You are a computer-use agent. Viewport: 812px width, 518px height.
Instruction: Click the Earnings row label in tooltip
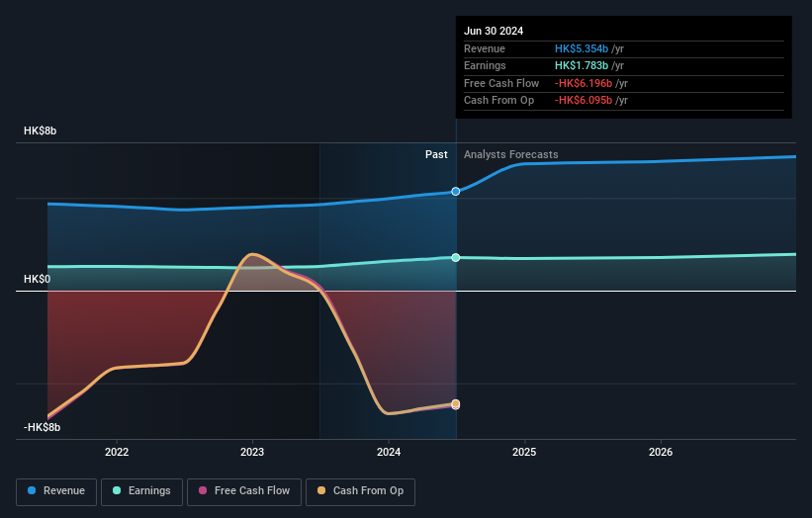click(485, 65)
